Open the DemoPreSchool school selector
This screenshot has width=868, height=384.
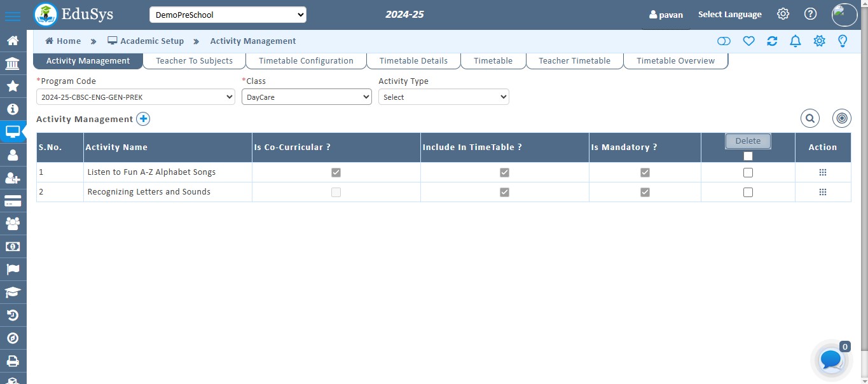(x=228, y=15)
